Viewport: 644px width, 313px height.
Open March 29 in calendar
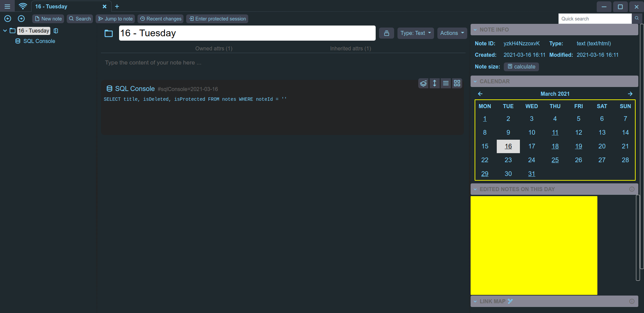pyautogui.click(x=485, y=174)
